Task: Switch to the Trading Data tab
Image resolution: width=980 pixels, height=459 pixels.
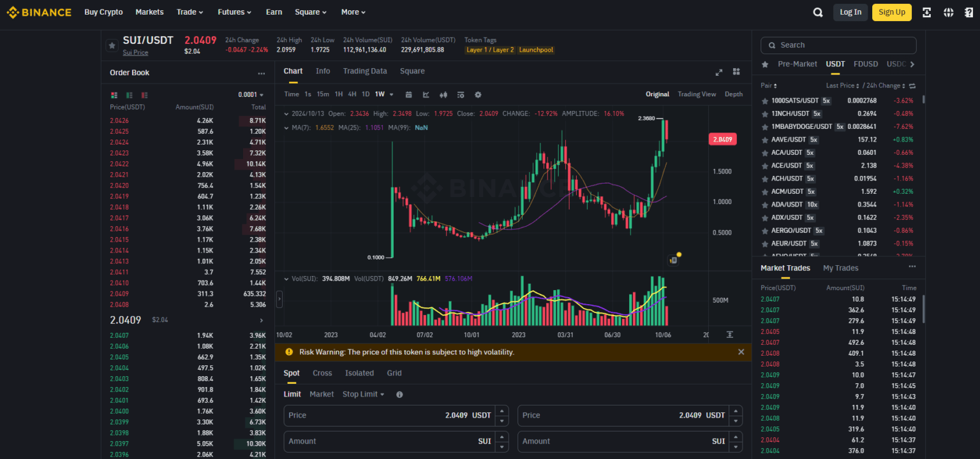Action: pyautogui.click(x=364, y=71)
